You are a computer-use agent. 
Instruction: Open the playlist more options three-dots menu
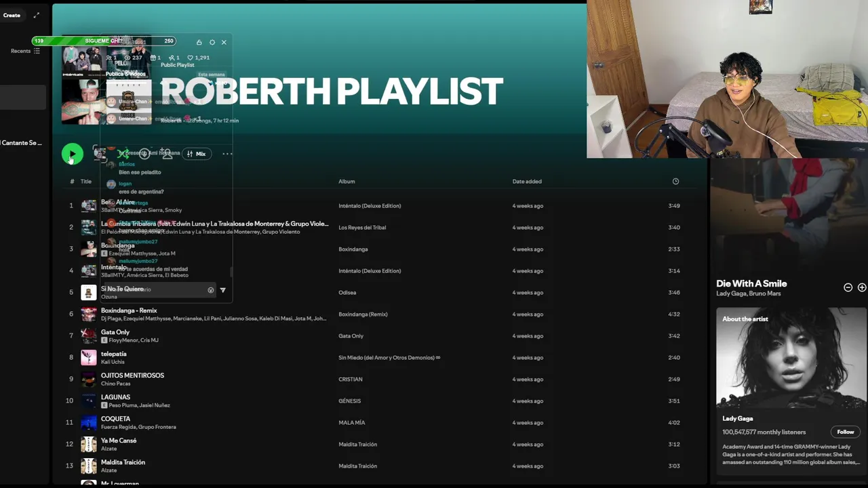click(227, 154)
